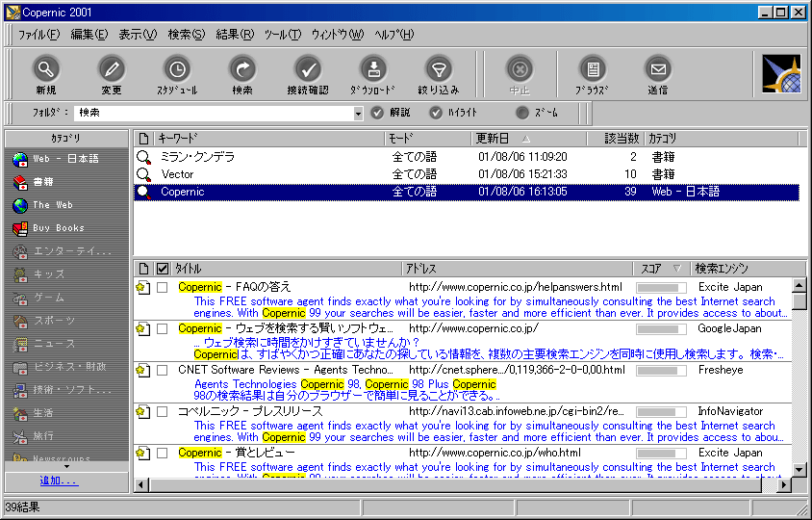
Task: Click the フォルダ combo box field
Action: coord(218,113)
